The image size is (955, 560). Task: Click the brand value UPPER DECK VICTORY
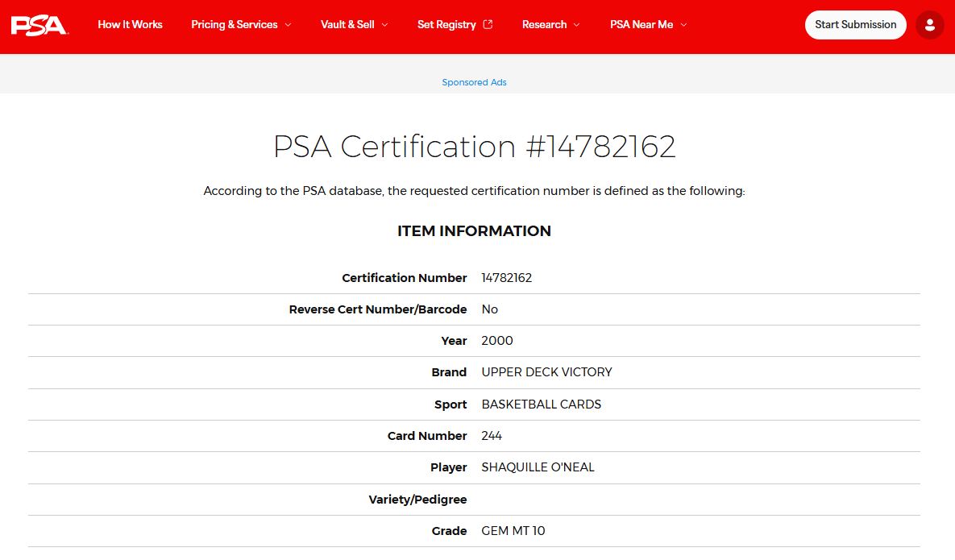pyautogui.click(x=546, y=372)
